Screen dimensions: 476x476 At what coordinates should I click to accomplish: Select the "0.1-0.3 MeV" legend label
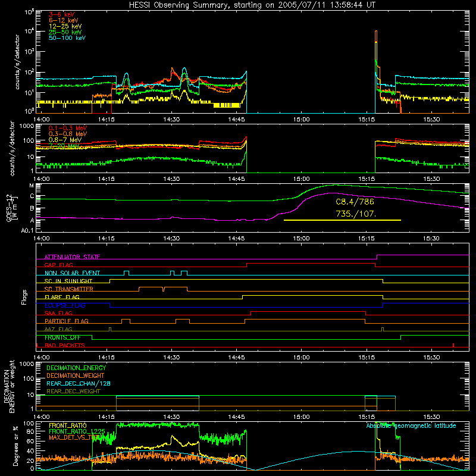point(68,128)
